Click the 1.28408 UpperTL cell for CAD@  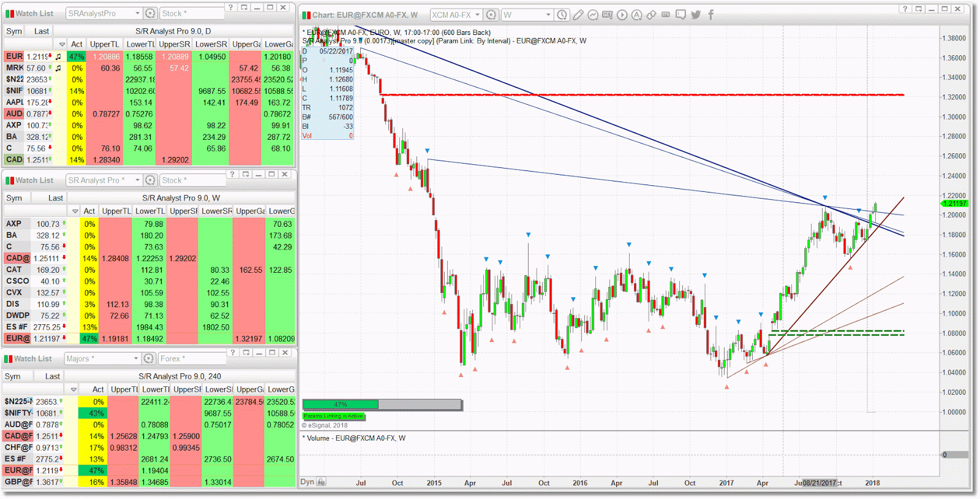pos(115,259)
